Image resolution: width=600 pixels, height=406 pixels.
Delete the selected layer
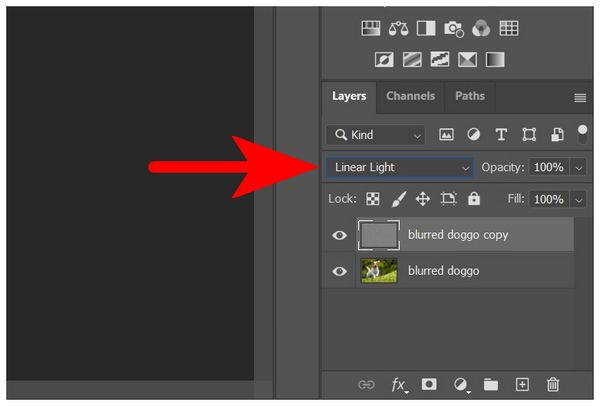coord(553,385)
